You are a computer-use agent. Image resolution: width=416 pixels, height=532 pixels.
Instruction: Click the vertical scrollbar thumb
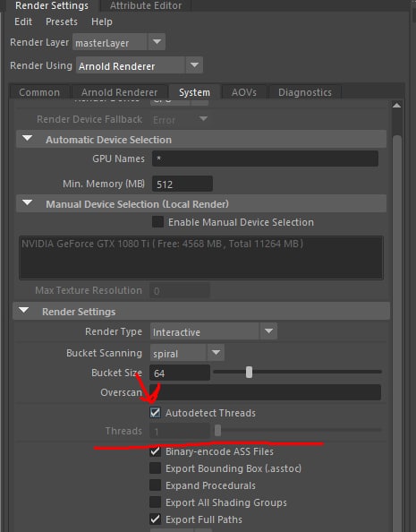coord(397,332)
